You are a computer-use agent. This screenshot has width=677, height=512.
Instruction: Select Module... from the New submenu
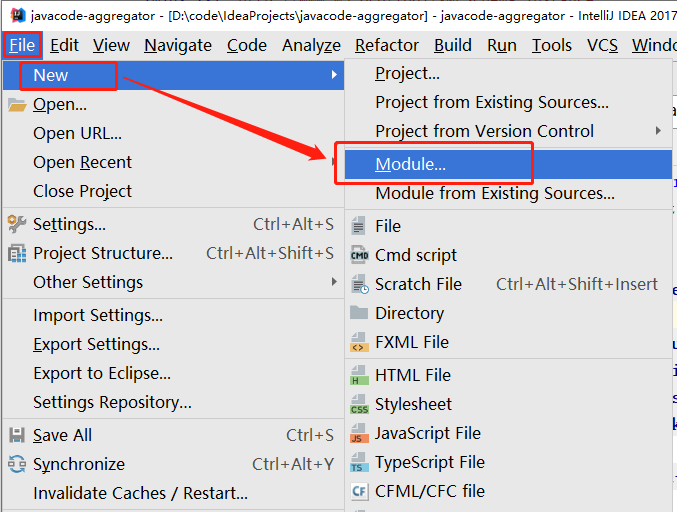coord(410,164)
